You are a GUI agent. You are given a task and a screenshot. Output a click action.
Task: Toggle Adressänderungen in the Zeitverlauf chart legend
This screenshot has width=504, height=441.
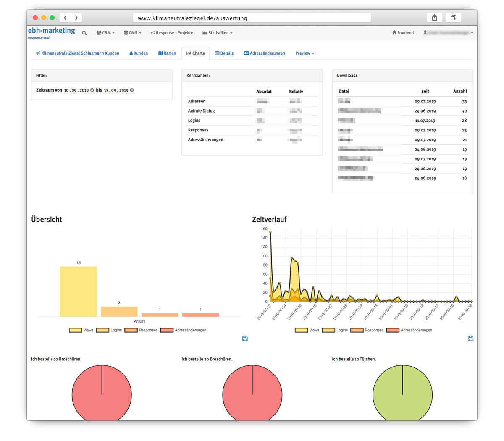pos(409,330)
